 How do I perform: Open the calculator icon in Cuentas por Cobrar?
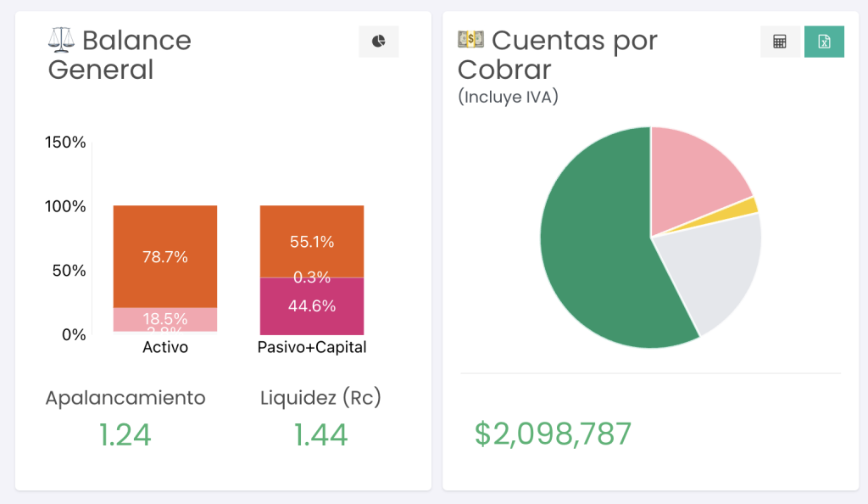coord(780,42)
